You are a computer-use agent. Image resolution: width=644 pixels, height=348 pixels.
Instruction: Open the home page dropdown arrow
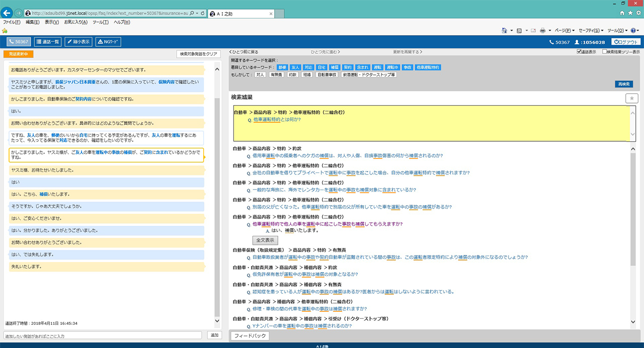tap(511, 30)
